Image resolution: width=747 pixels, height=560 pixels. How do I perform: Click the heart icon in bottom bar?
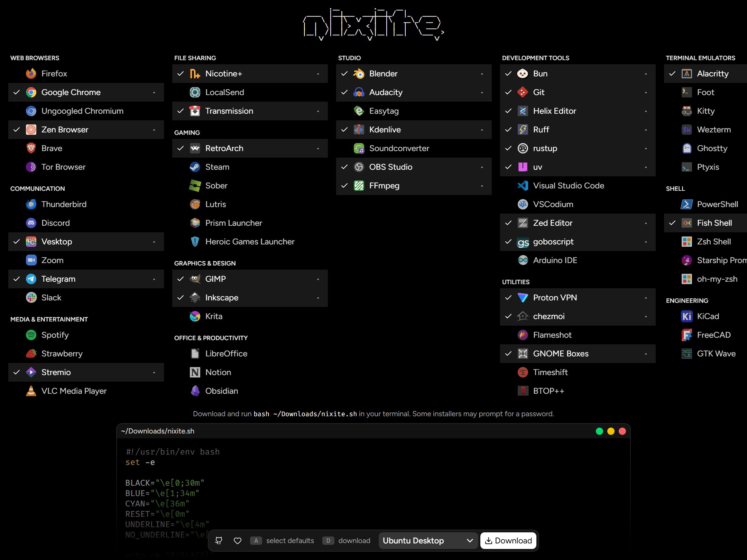(x=238, y=541)
